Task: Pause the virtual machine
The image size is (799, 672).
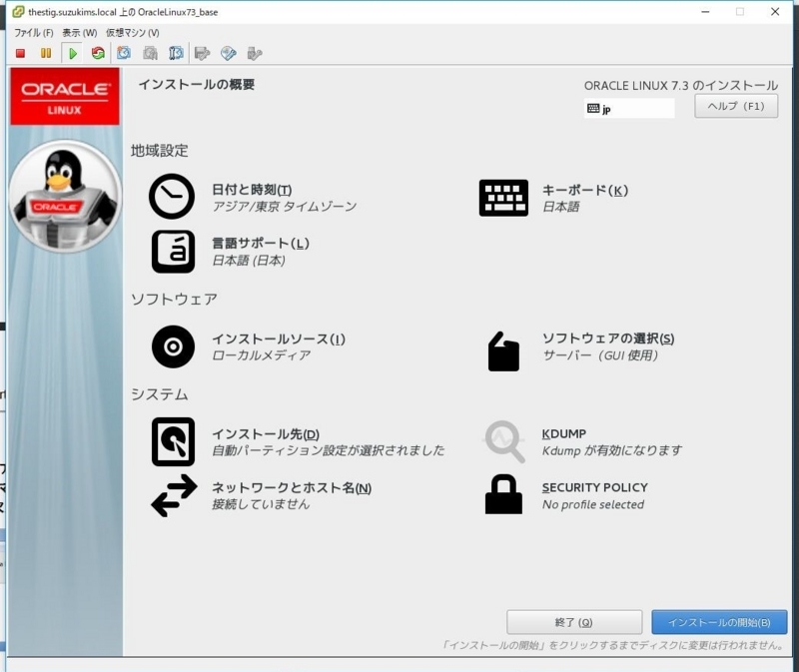Action: [x=46, y=53]
